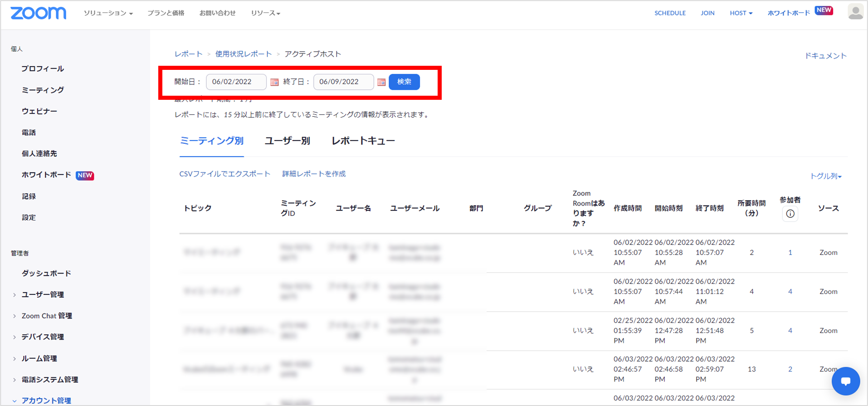
Task: Open ホワイトボード in top bar
Action: (x=789, y=13)
